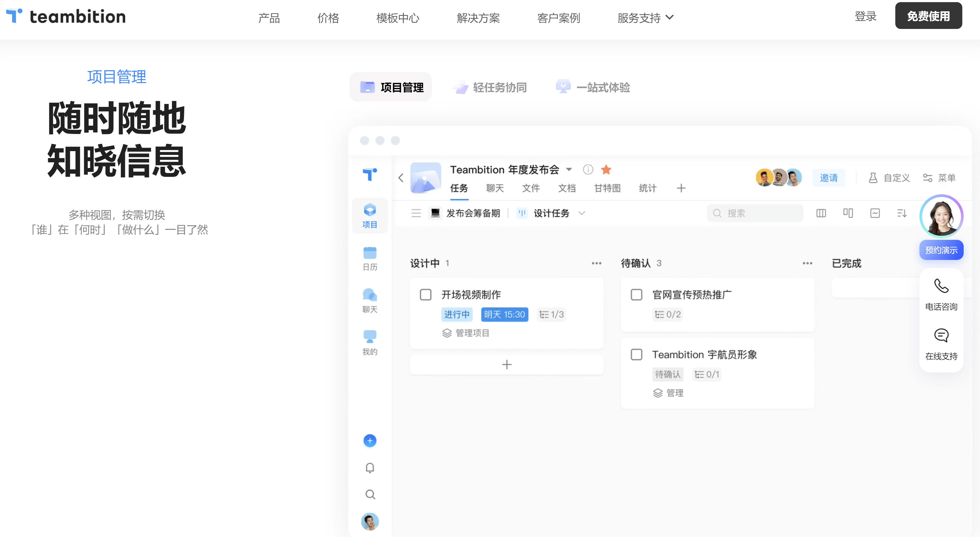Check the Teambition 宇航员形象 task checkbox

pyautogui.click(x=636, y=355)
